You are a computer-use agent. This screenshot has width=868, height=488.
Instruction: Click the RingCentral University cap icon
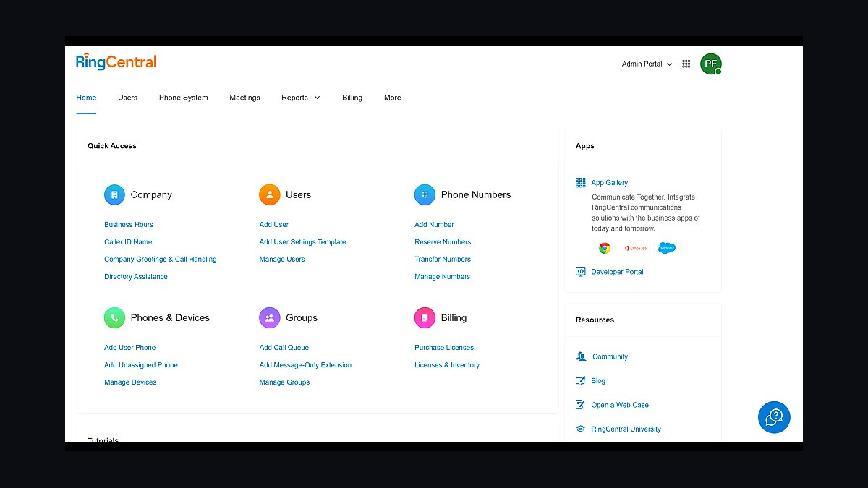point(580,429)
